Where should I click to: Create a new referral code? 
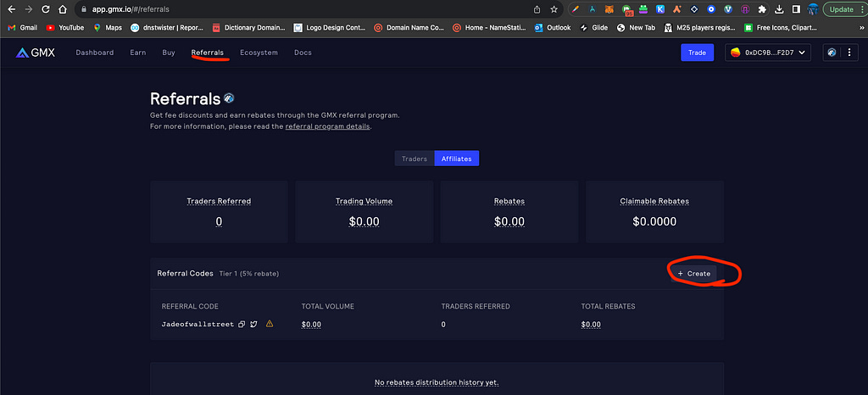[x=694, y=273]
